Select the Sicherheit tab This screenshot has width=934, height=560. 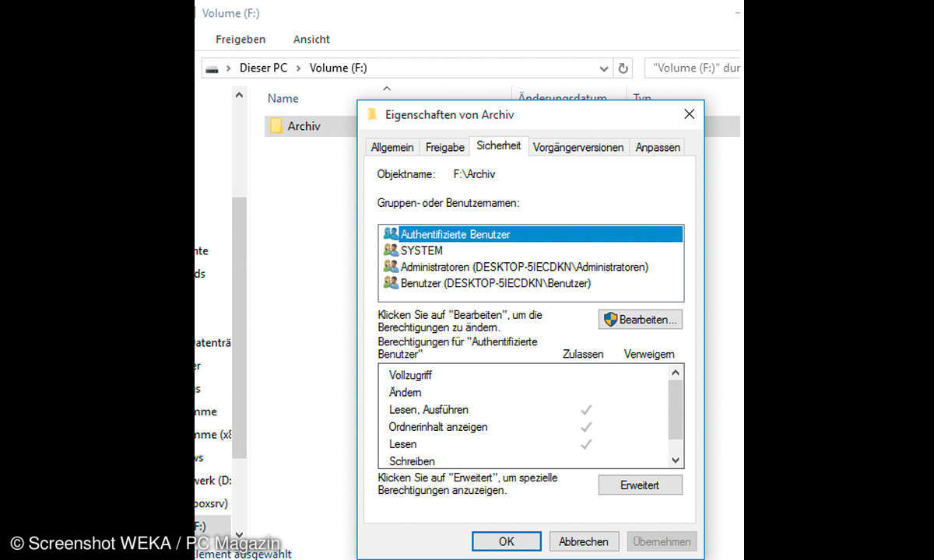click(x=499, y=145)
